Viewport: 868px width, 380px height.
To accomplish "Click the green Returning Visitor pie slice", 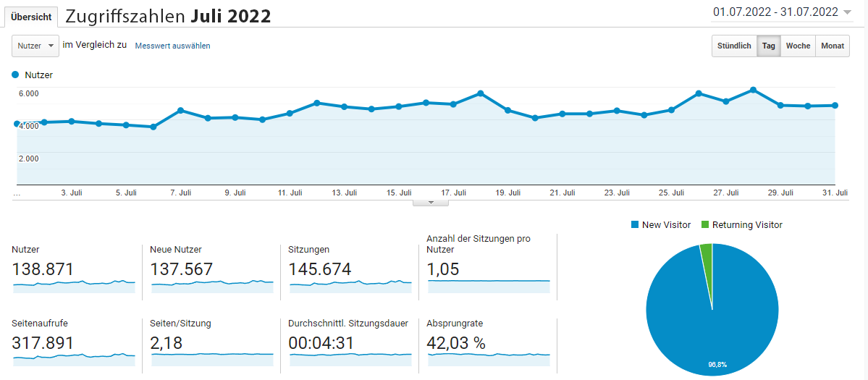I will click(707, 251).
